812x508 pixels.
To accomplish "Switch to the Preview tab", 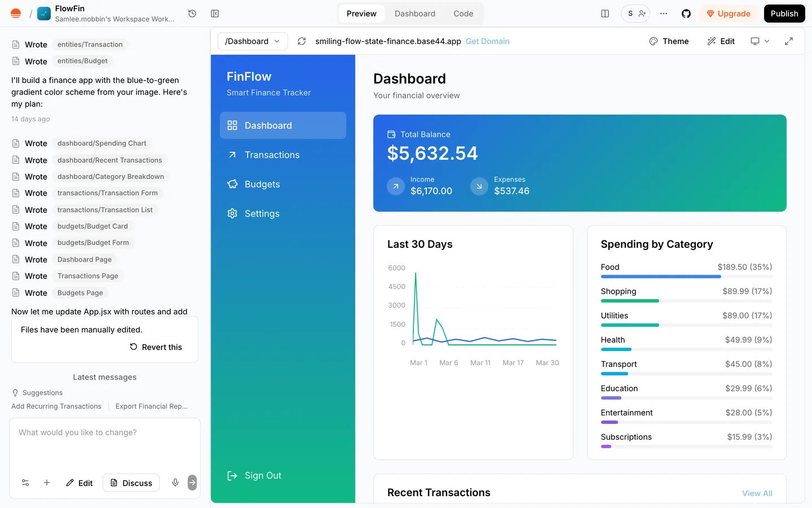I will point(361,14).
